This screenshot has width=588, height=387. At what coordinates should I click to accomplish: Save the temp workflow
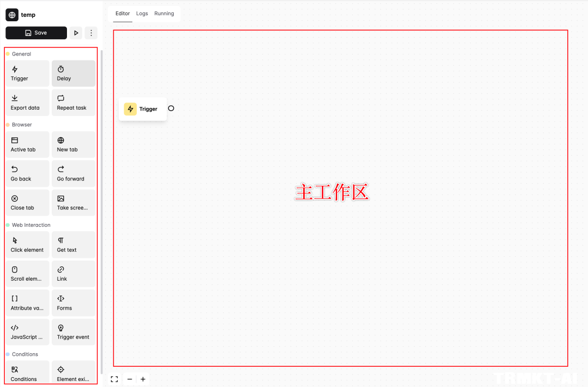point(36,33)
